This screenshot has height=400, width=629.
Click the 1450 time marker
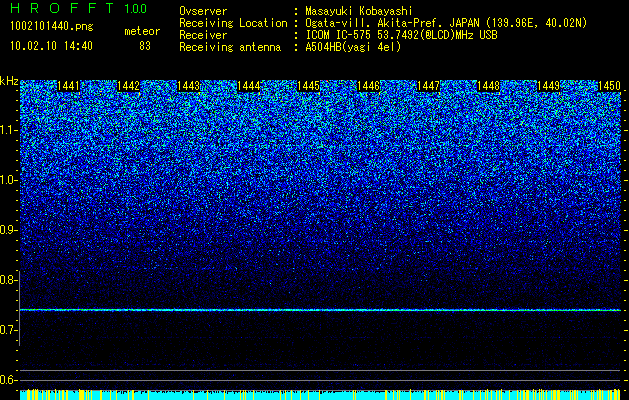(609, 86)
